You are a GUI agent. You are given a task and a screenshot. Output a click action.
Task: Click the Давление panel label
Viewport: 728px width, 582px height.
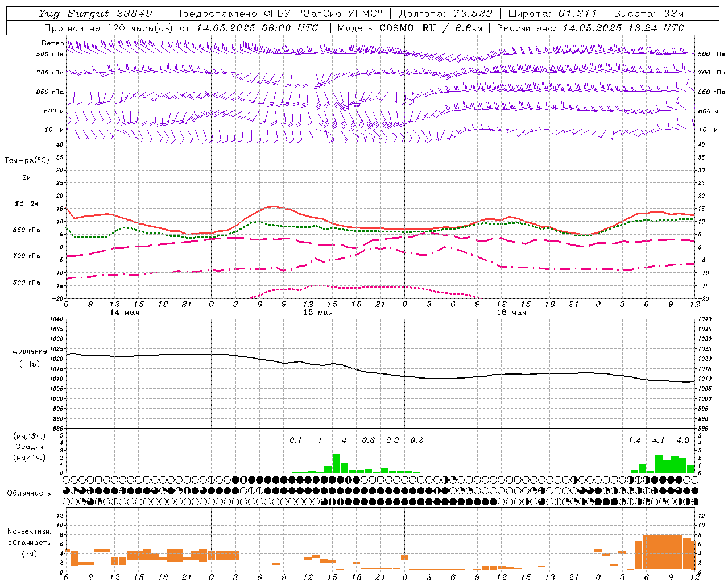[x=30, y=351]
